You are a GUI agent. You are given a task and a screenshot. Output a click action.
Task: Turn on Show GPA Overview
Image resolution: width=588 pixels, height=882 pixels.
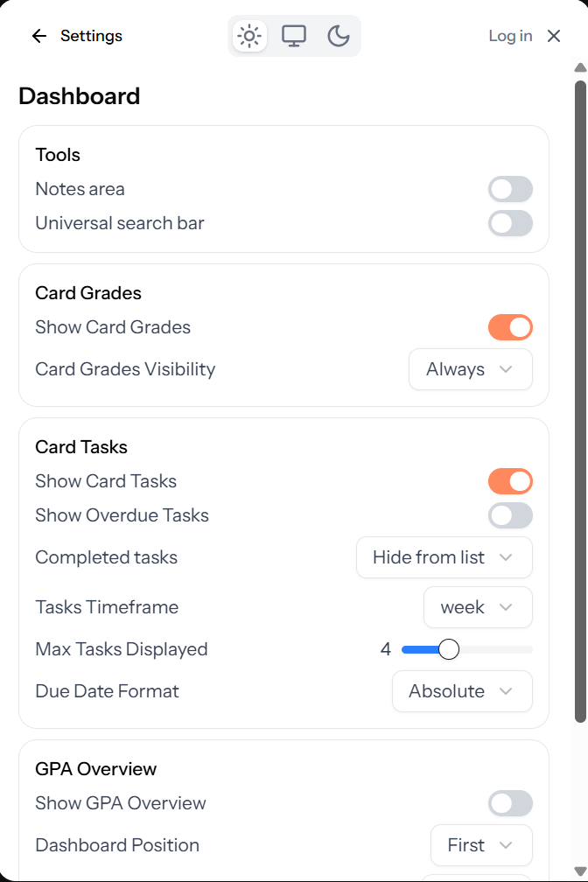click(510, 802)
